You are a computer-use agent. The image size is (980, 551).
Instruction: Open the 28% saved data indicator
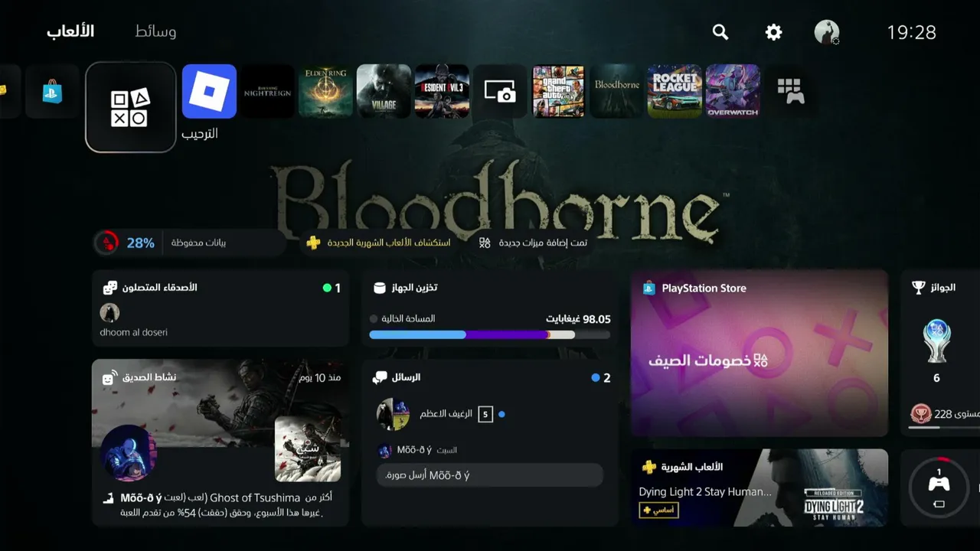click(x=189, y=243)
